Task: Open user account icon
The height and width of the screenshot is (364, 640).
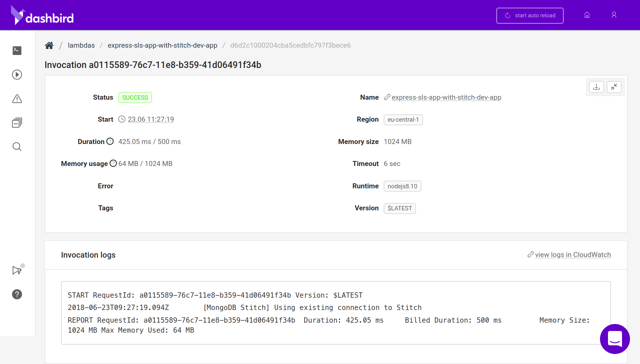Action: tap(614, 15)
